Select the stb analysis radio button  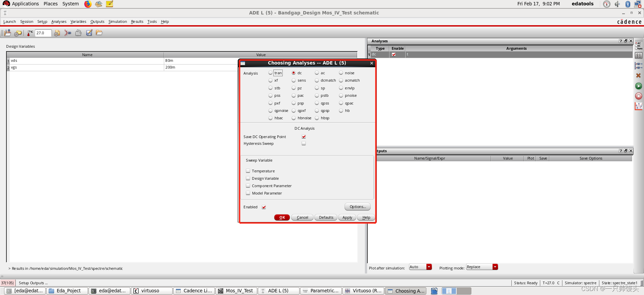(x=270, y=88)
